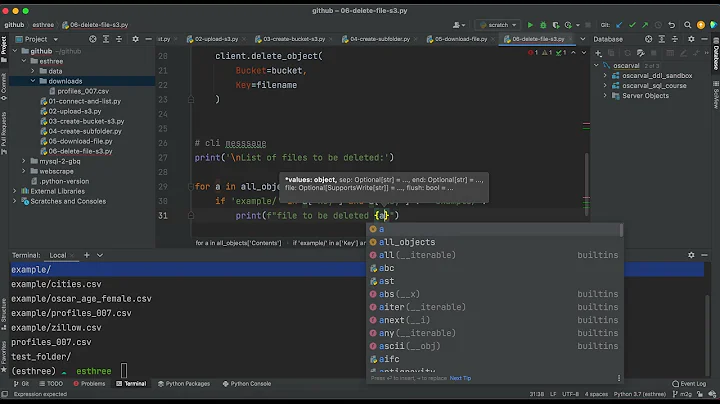Open Database data source properties wrench icon
Viewport: 720px width, 404px height.
pos(641,53)
